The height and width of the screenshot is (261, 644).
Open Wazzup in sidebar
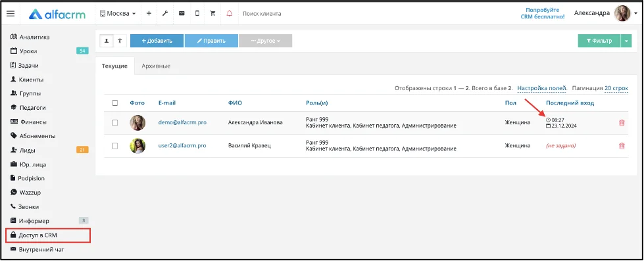point(25,193)
